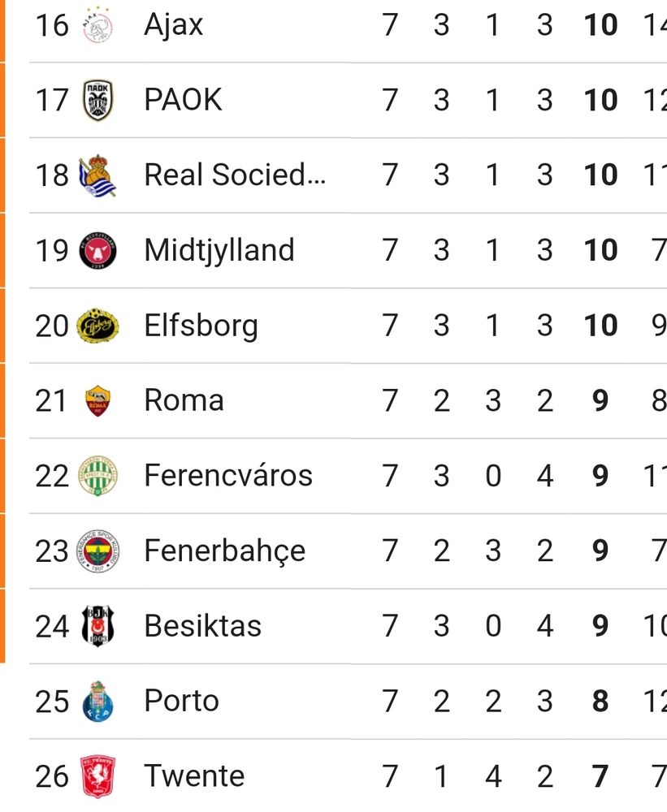Open the PAOK team name link
The height and width of the screenshot is (812, 667).
tap(183, 99)
